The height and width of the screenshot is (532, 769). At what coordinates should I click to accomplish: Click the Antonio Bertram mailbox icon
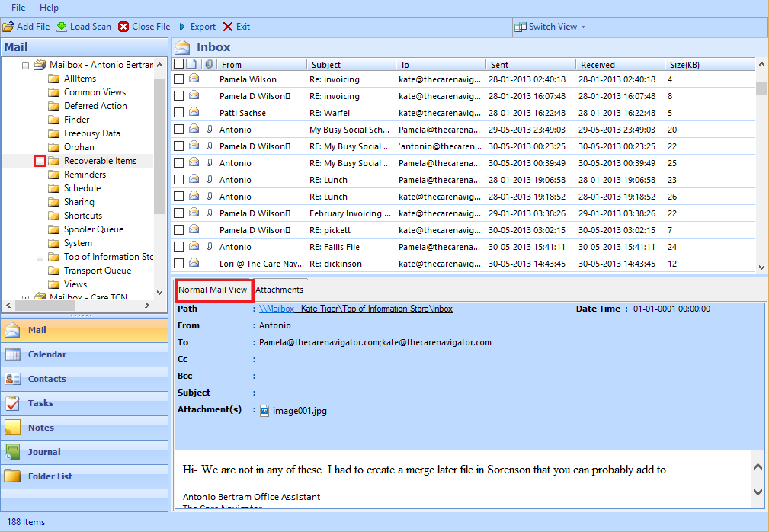pyautogui.click(x=40, y=65)
